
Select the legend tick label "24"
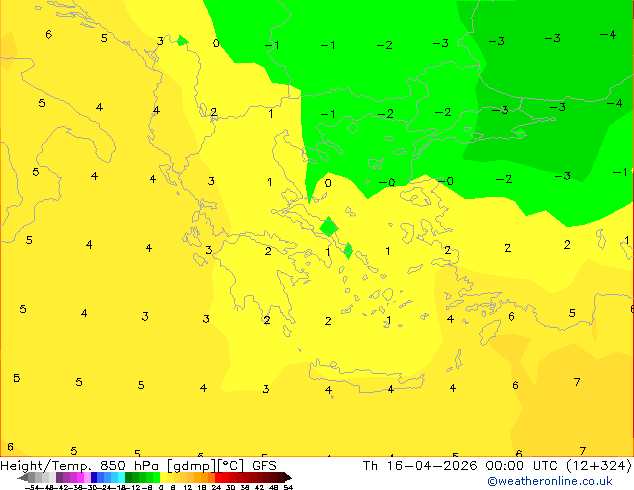(216, 487)
